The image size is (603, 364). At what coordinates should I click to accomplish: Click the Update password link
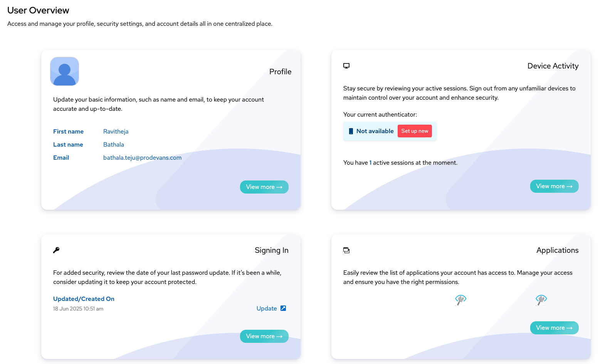tap(267, 309)
